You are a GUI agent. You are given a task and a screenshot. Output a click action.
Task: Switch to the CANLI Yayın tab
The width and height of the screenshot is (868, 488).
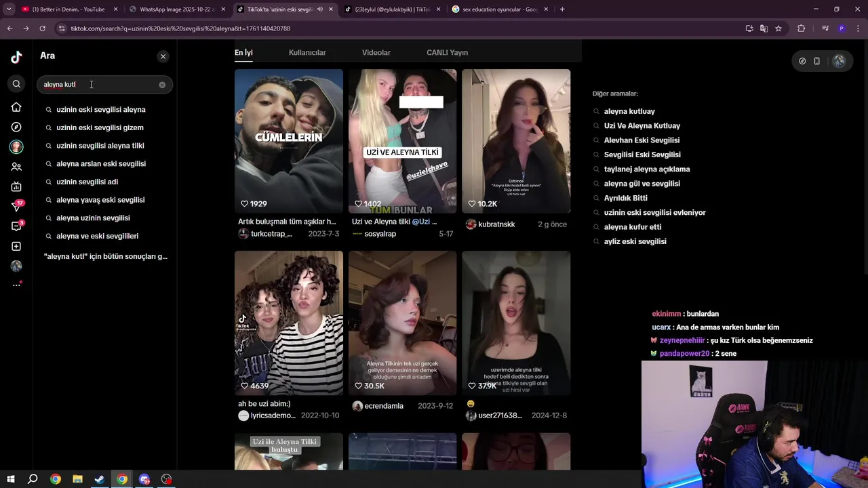[x=447, y=53]
